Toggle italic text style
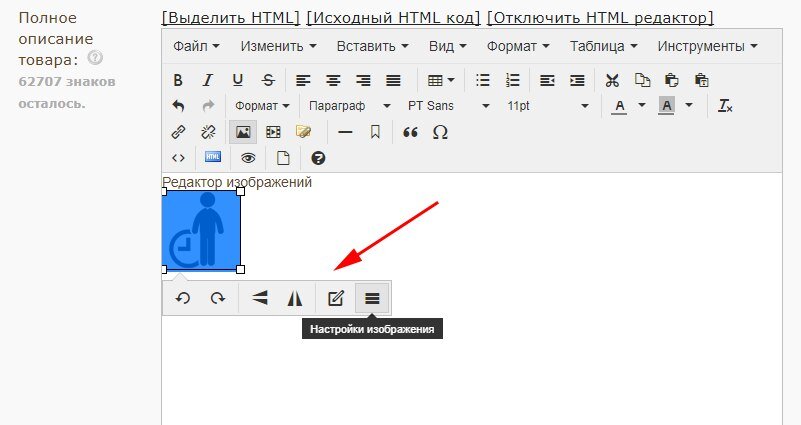The width and height of the screenshot is (801, 425). (207, 80)
